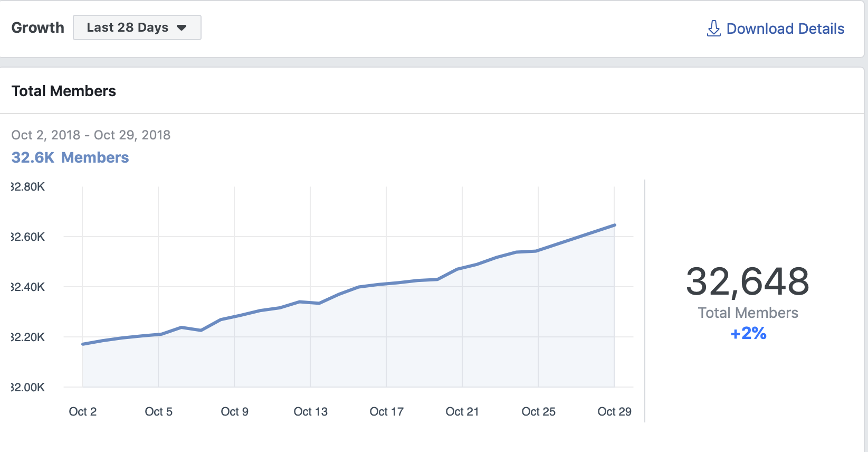Click the 32.80K y-axis label
Screen dimensions: 868x452
point(28,186)
